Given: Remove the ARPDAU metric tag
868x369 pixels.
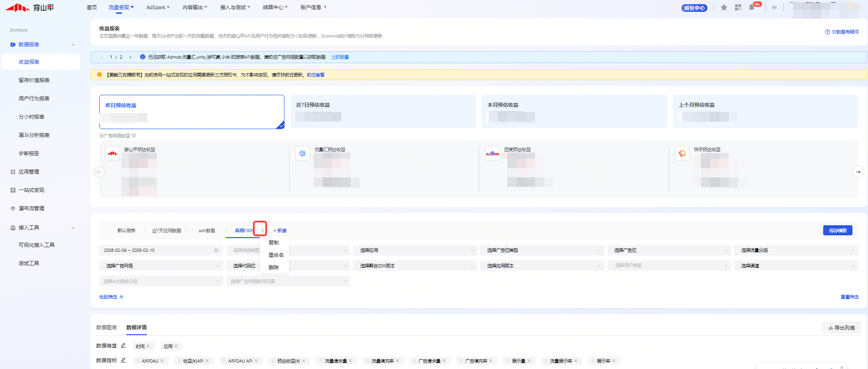Looking at the screenshot, I should pyautogui.click(x=162, y=361).
